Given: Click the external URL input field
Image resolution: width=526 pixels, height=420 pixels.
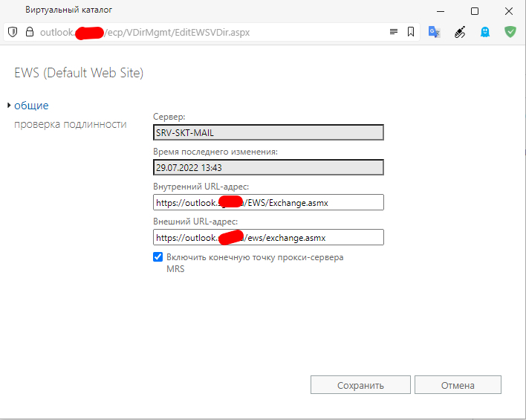Looking at the screenshot, I should tap(268, 237).
